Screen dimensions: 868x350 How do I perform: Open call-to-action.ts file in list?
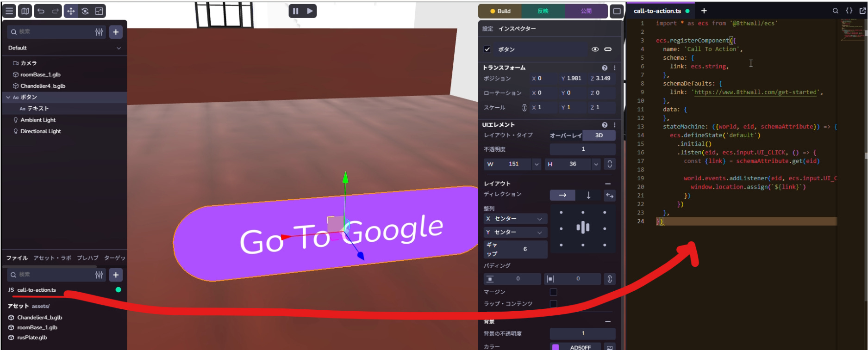37,290
